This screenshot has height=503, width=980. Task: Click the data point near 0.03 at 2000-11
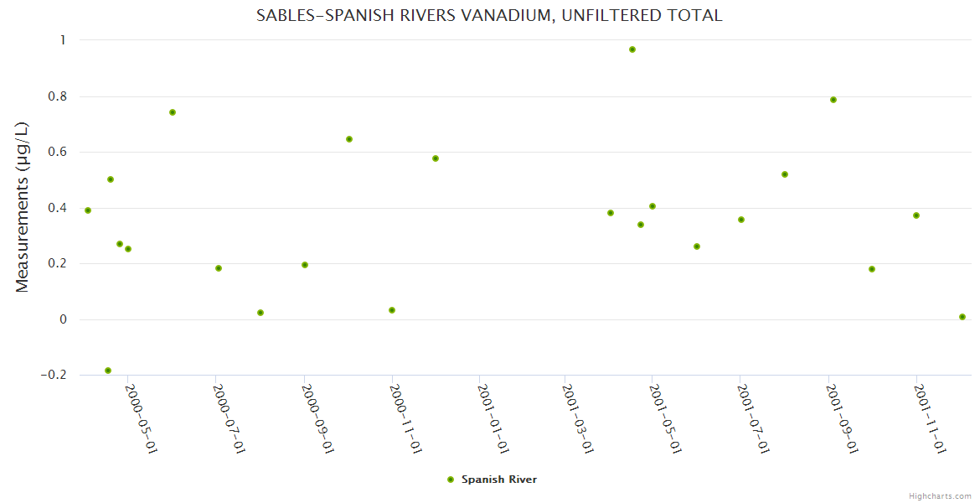(392, 310)
